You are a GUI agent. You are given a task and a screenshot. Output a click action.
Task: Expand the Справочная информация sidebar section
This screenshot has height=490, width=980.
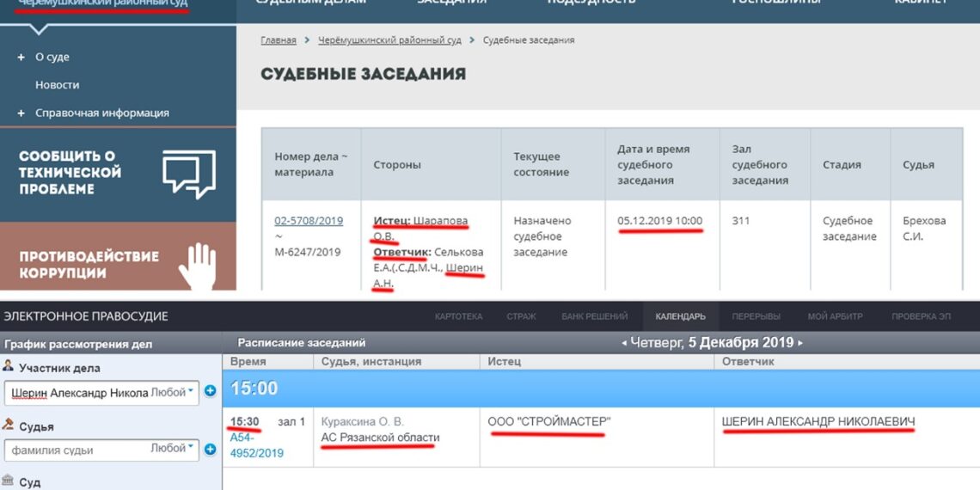coord(20,113)
